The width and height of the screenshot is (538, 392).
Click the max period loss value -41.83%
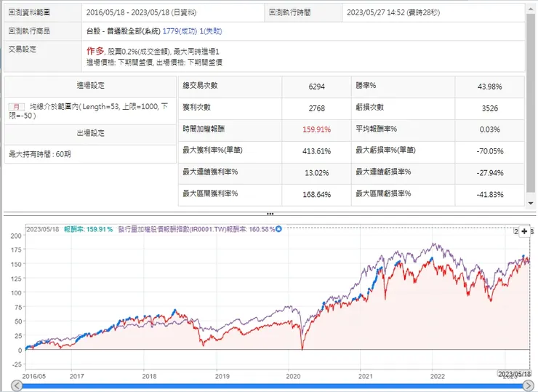coord(489,195)
